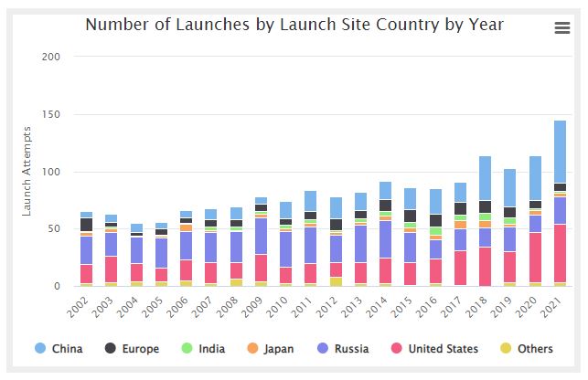Click the 2021 China bar segment
The height and width of the screenshot is (380, 588).
tap(560, 151)
